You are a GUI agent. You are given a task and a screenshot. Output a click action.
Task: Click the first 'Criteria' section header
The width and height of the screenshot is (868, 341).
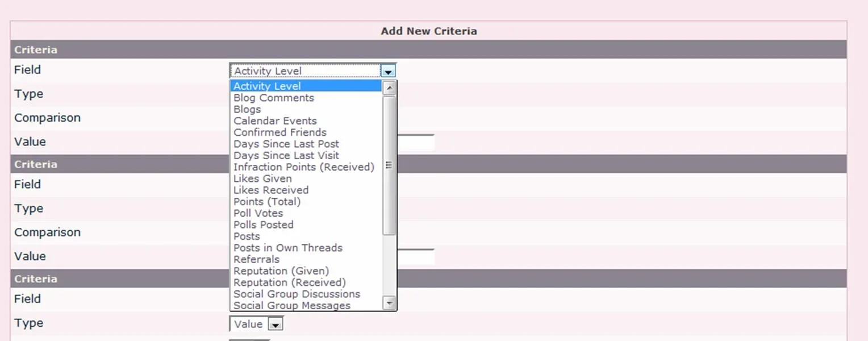[x=428, y=49]
